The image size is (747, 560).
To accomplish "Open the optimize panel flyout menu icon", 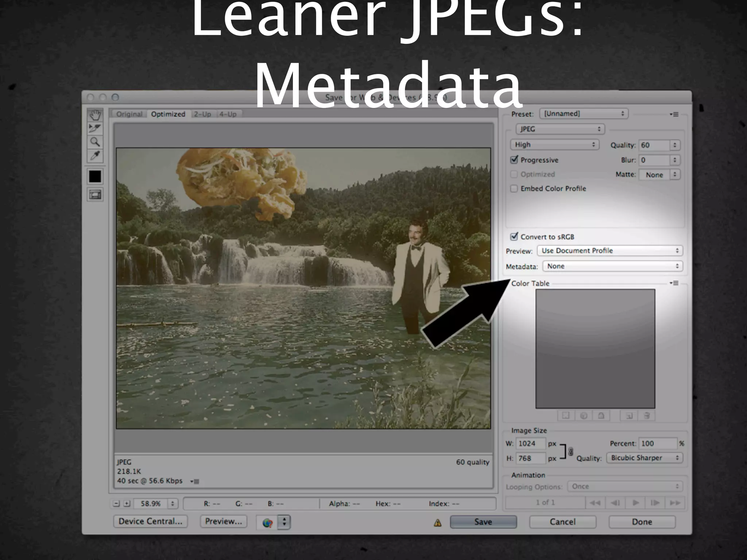I will click(x=674, y=114).
